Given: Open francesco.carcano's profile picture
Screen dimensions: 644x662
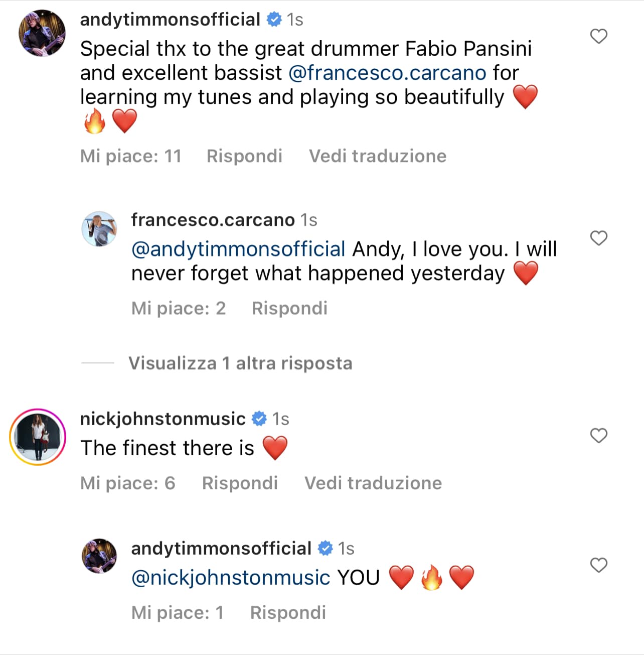Looking at the screenshot, I should pos(99,229).
